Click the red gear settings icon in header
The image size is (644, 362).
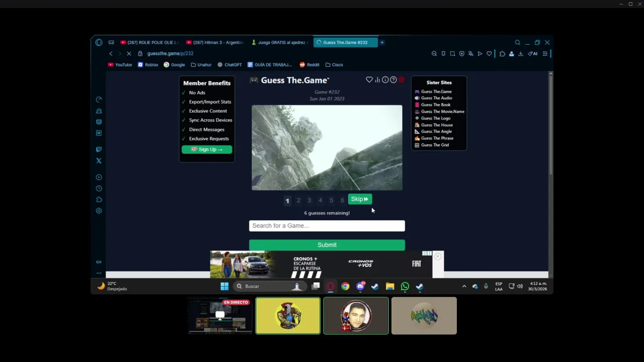click(x=401, y=80)
